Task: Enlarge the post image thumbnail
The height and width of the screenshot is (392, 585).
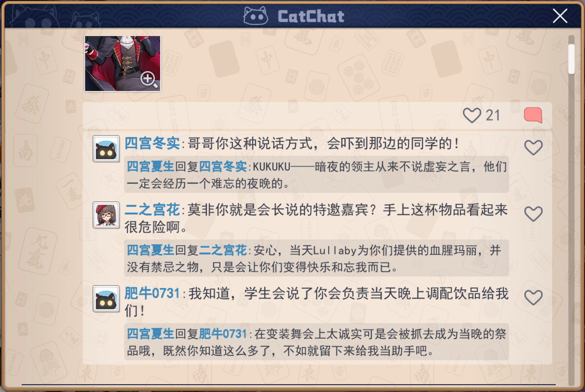Action: (123, 63)
